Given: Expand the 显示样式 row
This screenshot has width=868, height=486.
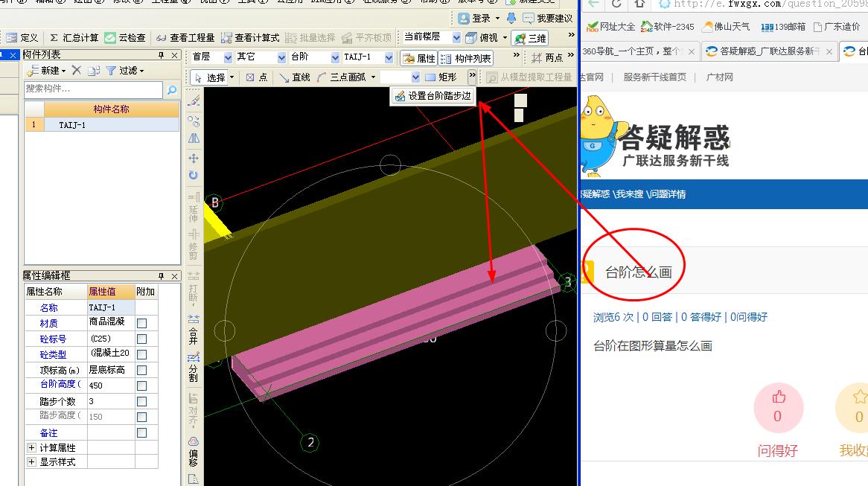Looking at the screenshot, I should click(x=31, y=461).
